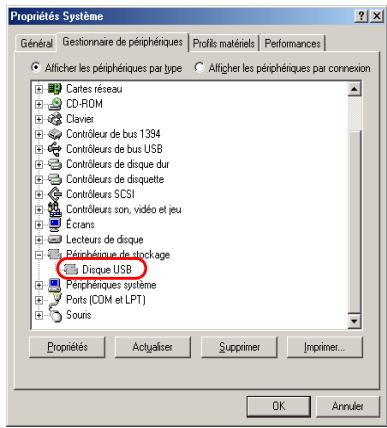Click the device list vertical scrollbar thumb
The height and width of the screenshot is (428, 387).
[x=354, y=221]
